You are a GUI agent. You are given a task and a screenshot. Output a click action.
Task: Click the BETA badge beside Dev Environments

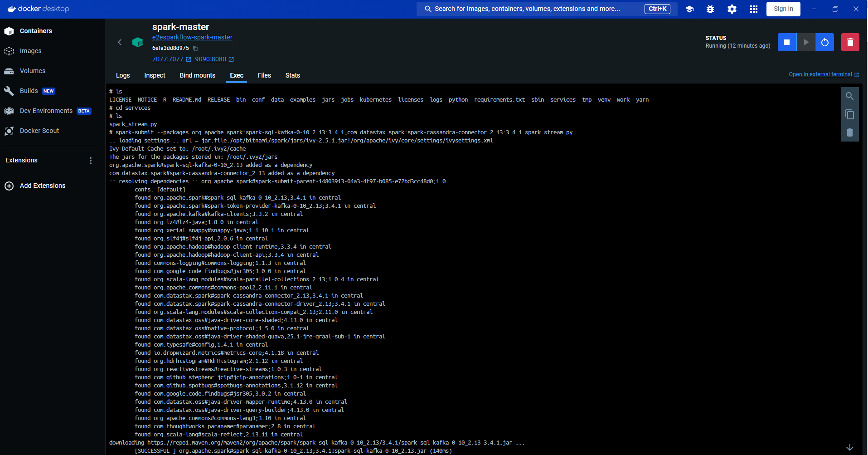coord(84,111)
